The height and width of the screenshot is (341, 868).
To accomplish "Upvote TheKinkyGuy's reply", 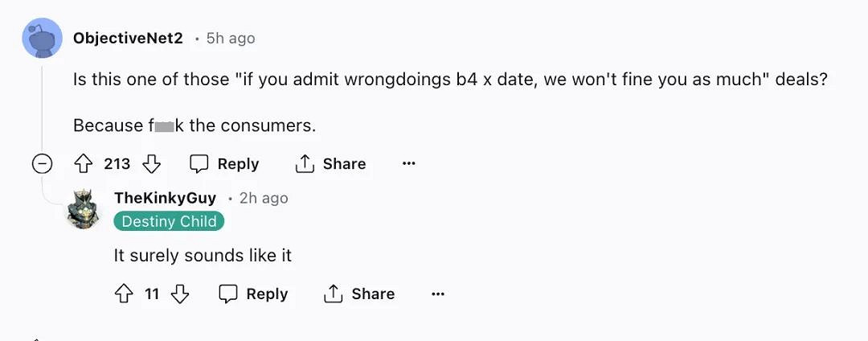I will point(124,294).
